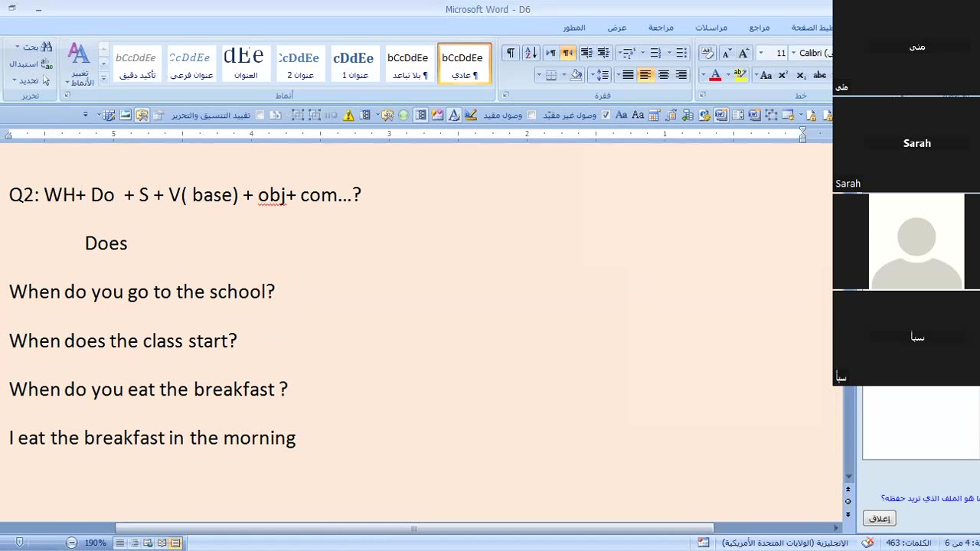Check the وصول مقيّد restricted access checkbox

tap(532, 116)
